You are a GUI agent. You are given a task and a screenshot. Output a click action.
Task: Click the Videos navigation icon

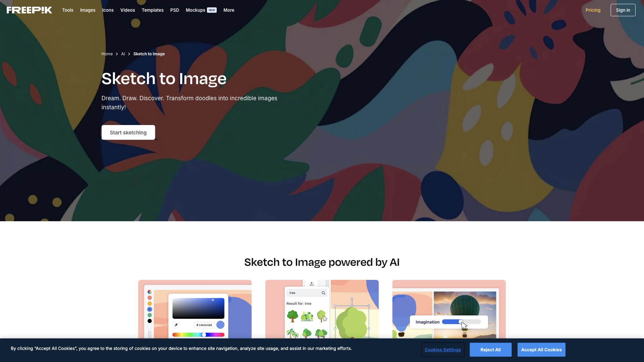tap(127, 10)
